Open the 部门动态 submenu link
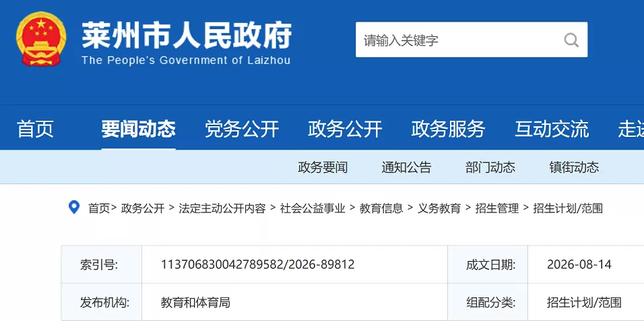The height and width of the screenshot is (321, 644). pyautogui.click(x=490, y=167)
